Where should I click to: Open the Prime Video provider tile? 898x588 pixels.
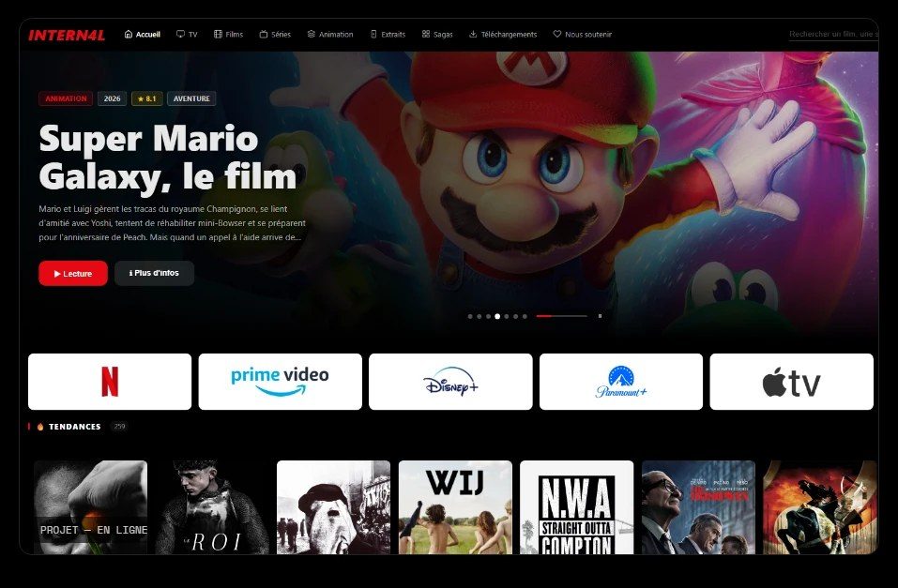[x=280, y=382]
